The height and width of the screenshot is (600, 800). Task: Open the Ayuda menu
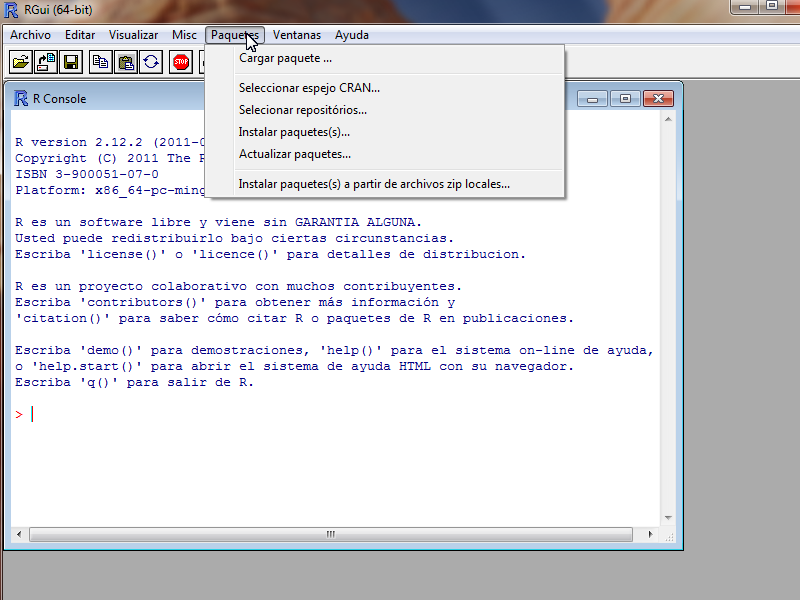pyautogui.click(x=352, y=35)
